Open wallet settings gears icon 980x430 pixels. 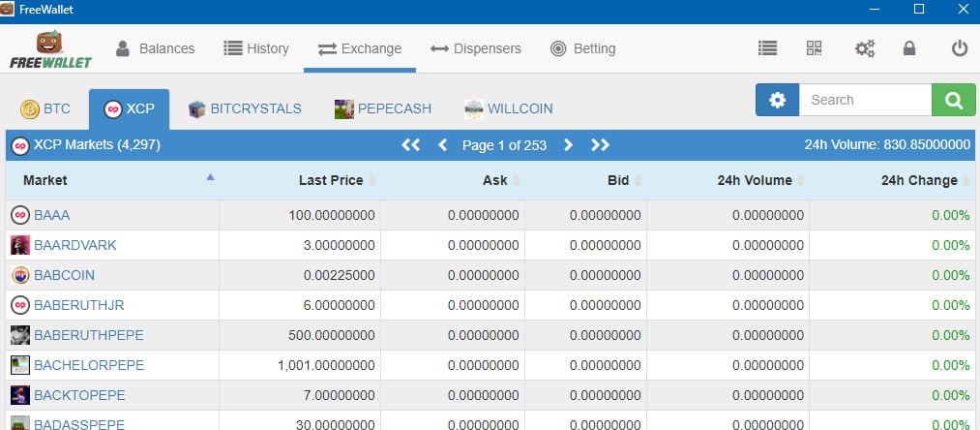864,48
